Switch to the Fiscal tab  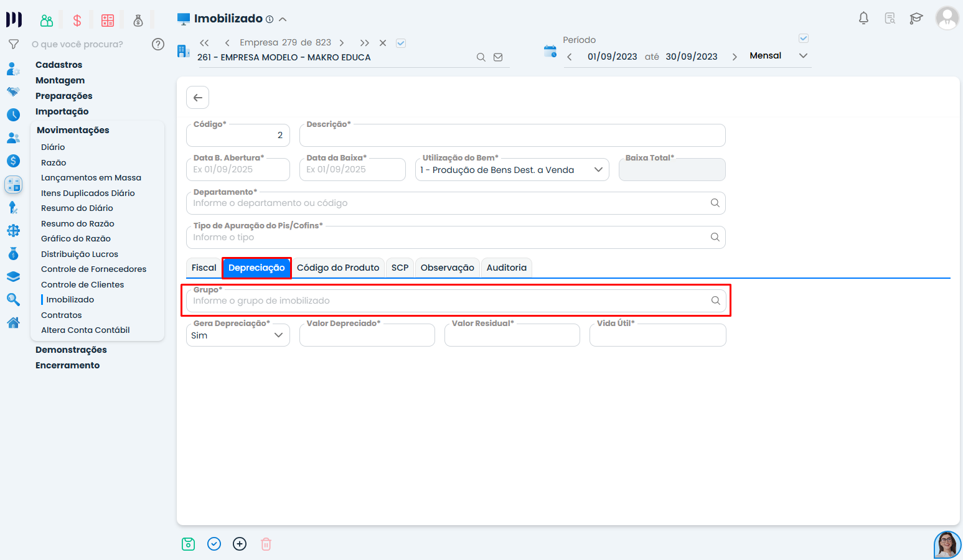point(204,268)
